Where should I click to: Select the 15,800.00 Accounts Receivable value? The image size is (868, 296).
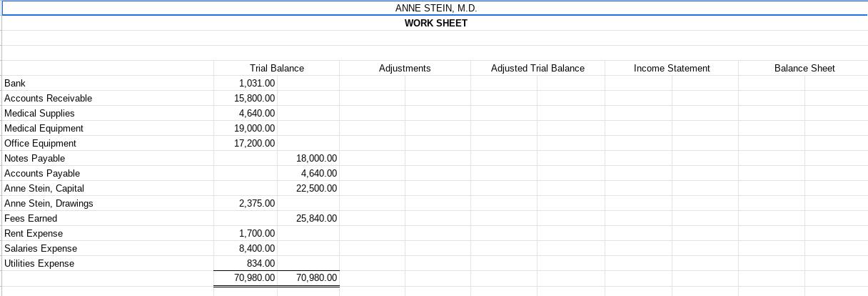click(246, 98)
